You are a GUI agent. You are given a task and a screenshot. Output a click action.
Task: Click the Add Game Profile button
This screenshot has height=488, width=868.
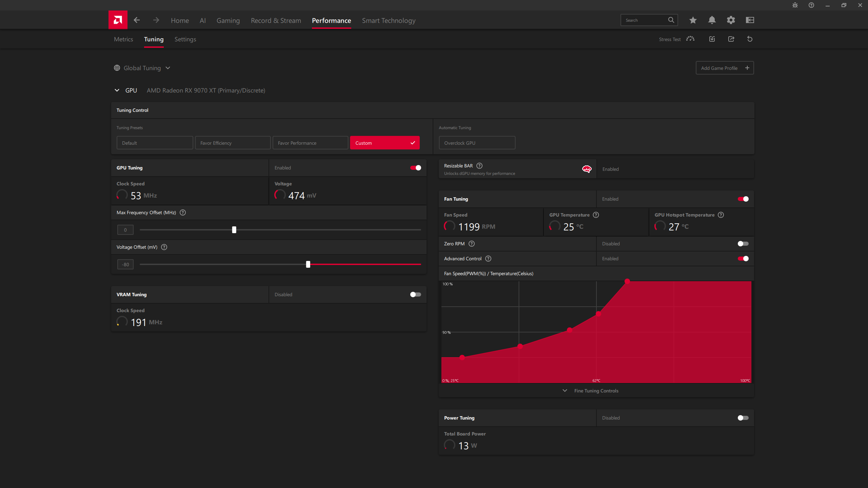click(725, 68)
